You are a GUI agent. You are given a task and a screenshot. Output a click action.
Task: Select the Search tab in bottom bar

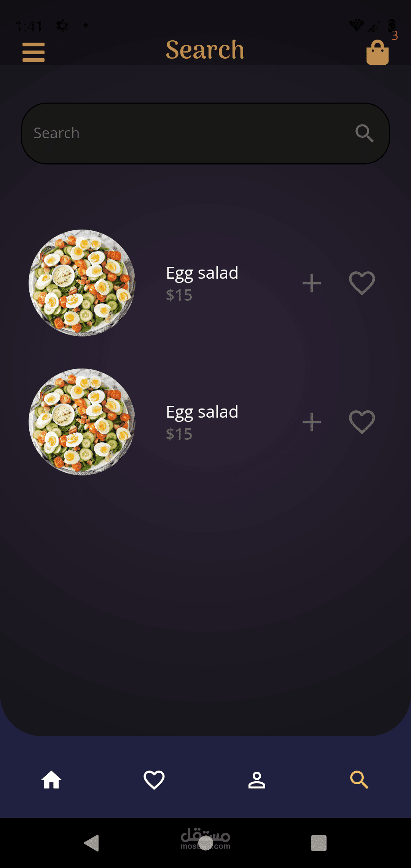[x=359, y=780]
